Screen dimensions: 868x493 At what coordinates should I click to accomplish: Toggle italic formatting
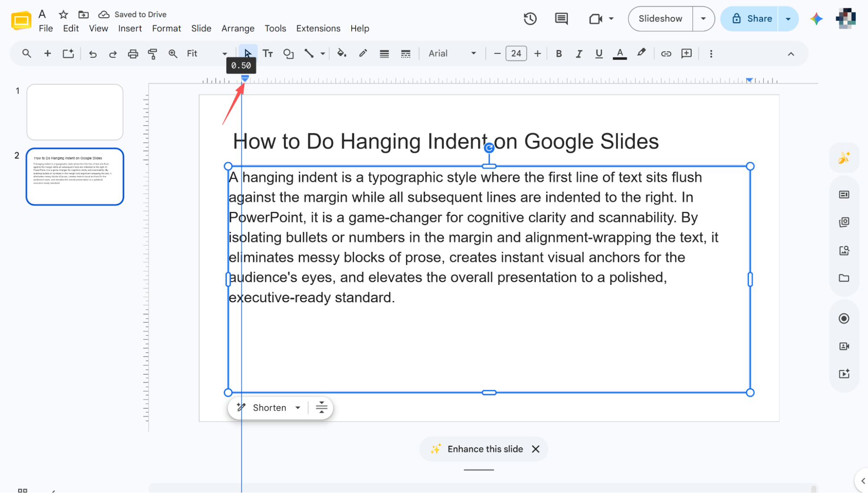coord(579,54)
